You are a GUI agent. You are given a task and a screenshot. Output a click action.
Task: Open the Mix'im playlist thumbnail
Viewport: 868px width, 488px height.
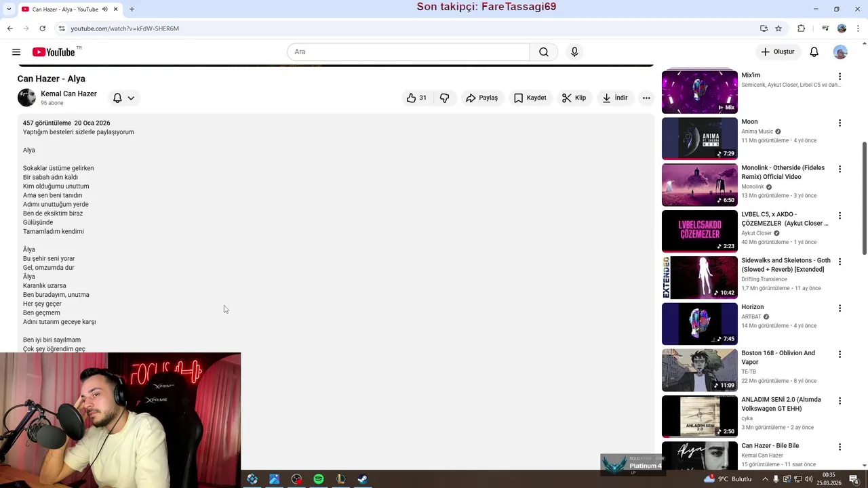pyautogui.click(x=700, y=92)
